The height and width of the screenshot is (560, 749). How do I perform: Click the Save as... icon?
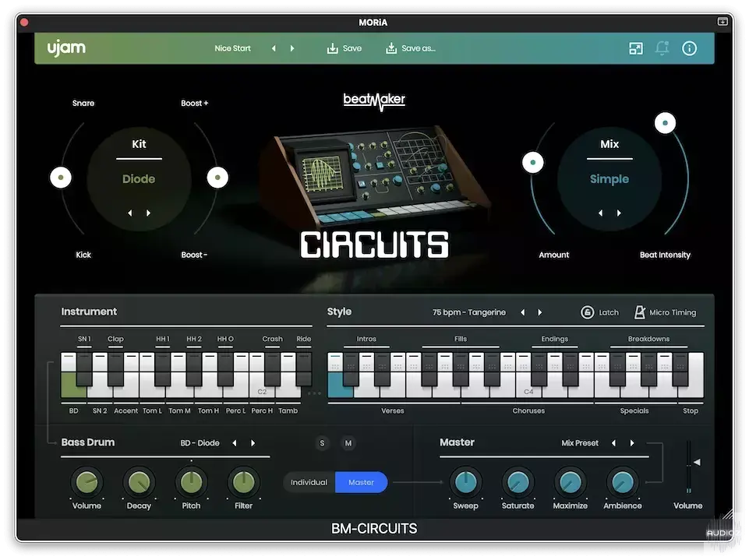[x=390, y=48]
